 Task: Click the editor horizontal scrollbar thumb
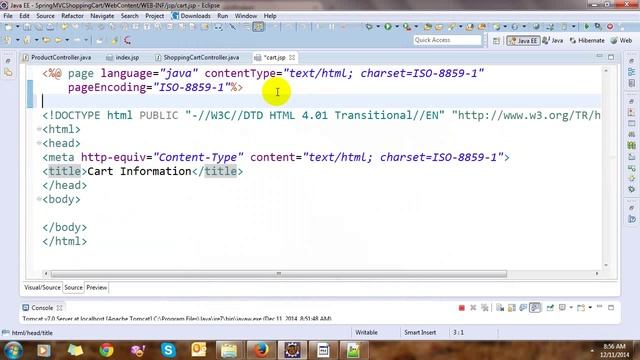coord(278,274)
